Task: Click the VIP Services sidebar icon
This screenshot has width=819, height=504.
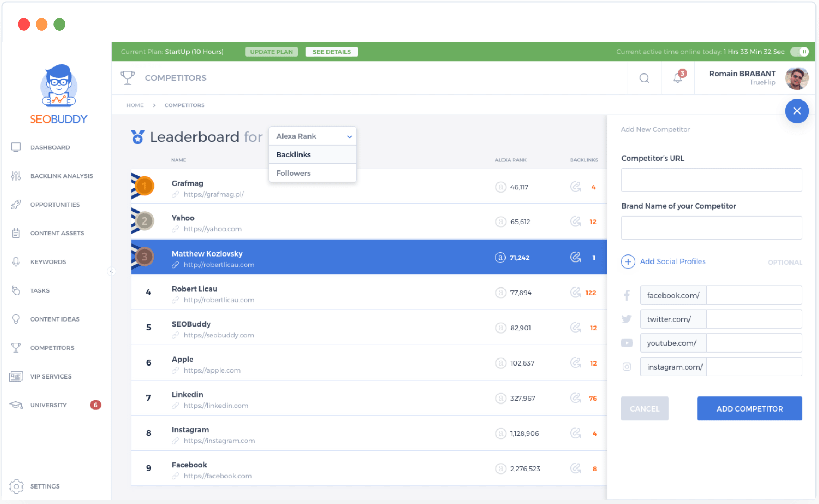Action: (x=16, y=376)
